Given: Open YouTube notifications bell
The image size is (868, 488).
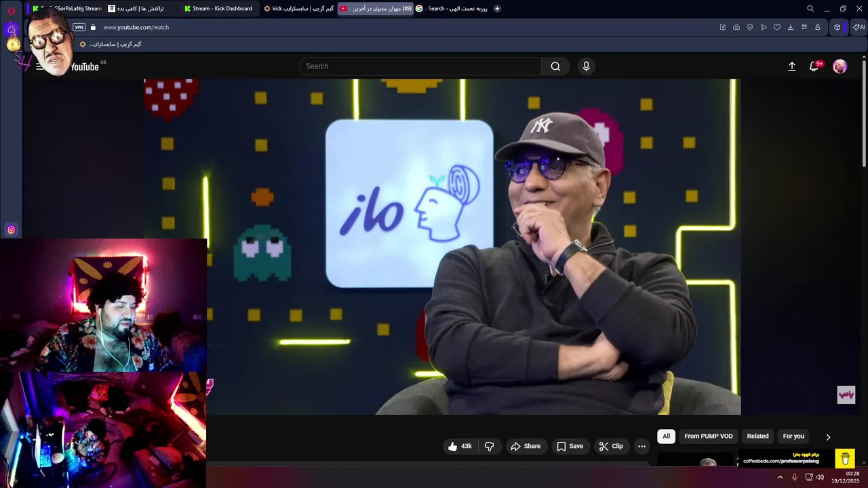Looking at the screenshot, I should pyautogui.click(x=814, y=66).
